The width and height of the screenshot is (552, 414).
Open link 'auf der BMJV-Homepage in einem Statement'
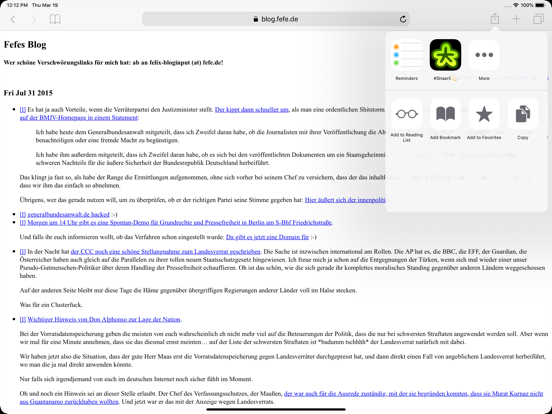[x=79, y=118]
